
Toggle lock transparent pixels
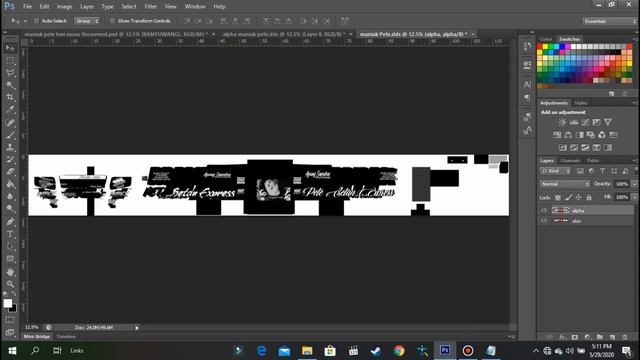(x=558, y=198)
